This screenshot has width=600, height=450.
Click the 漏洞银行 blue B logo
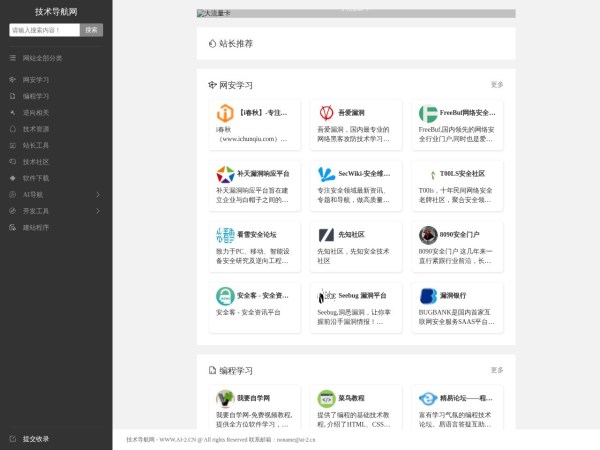pos(428,296)
